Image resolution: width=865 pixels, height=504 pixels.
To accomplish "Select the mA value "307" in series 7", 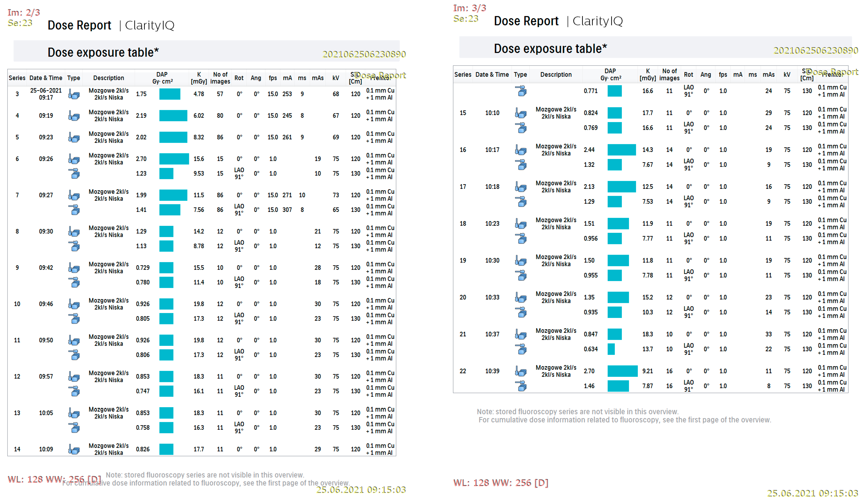I will pos(287,210).
